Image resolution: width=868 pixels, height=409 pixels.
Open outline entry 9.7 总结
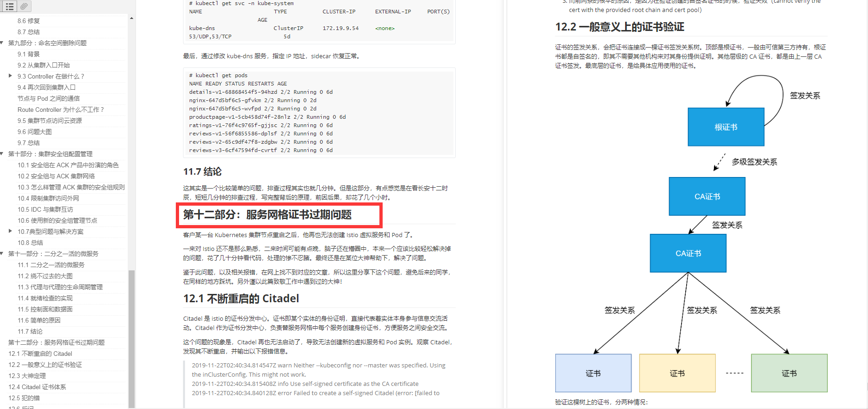pos(29,143)
